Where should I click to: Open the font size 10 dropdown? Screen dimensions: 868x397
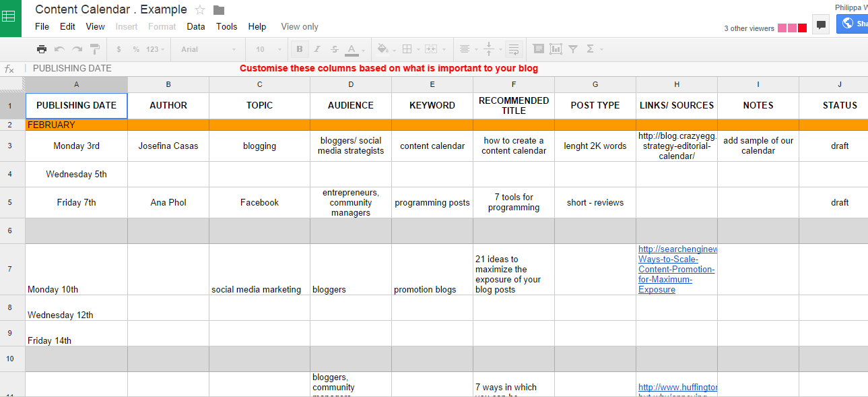(x=267, y=49)
